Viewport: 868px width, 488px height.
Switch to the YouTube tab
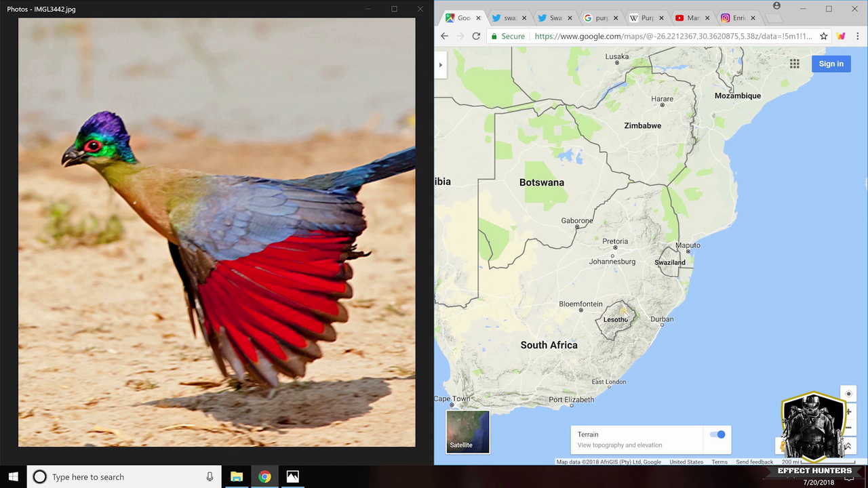click(x=689, y=18)
